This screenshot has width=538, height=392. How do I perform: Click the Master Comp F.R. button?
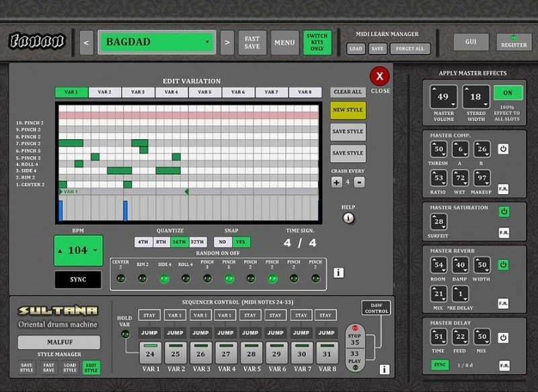click(503, 189)
